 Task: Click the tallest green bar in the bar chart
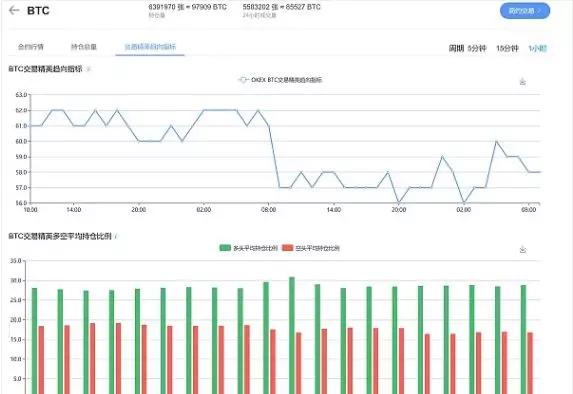(292, 335)
